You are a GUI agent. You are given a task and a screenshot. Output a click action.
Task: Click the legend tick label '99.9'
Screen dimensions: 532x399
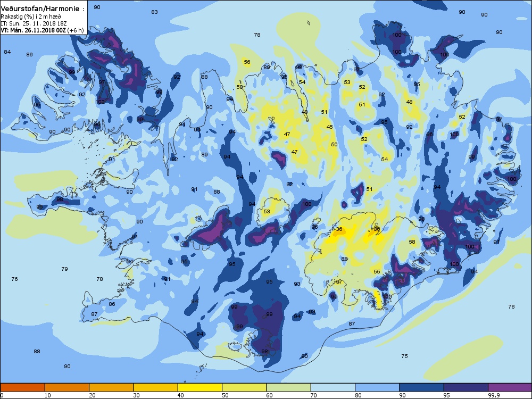pyautogui.click(x=493, y=395)
